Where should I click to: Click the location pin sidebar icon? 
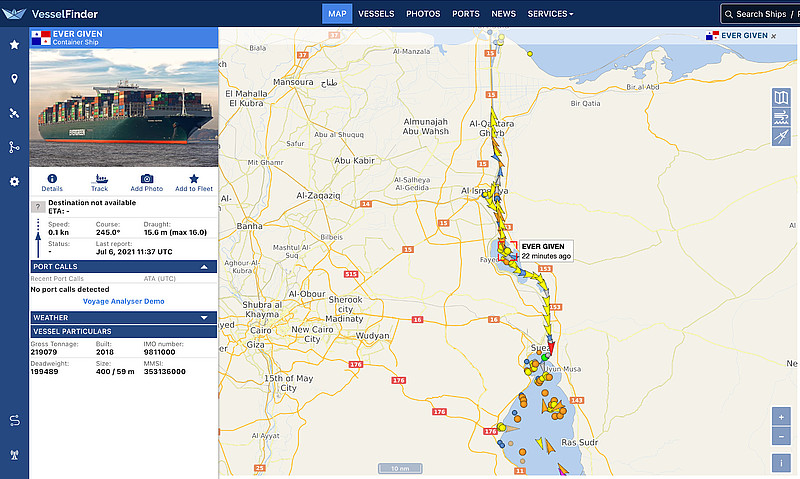tap(14, 79)
